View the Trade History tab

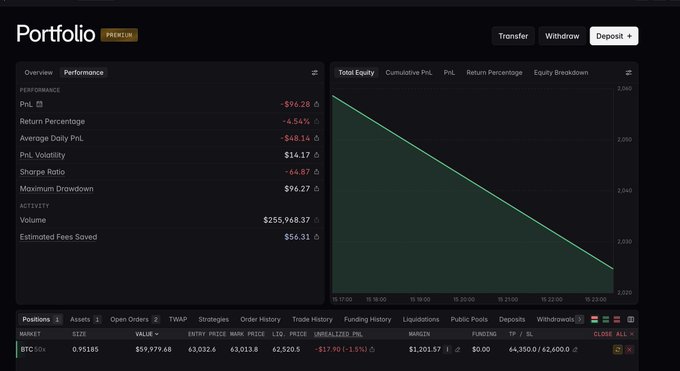point(312,319)
